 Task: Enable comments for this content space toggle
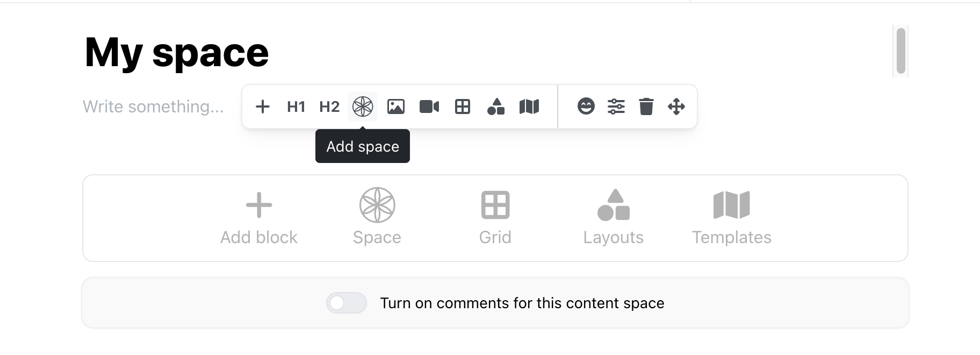click(x=347, y=303)
